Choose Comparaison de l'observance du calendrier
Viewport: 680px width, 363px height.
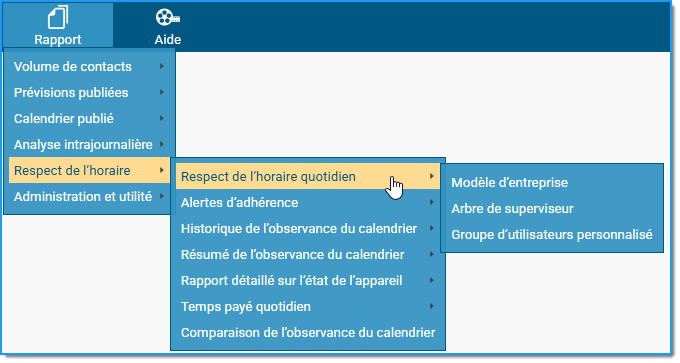[x=307, y=333]
